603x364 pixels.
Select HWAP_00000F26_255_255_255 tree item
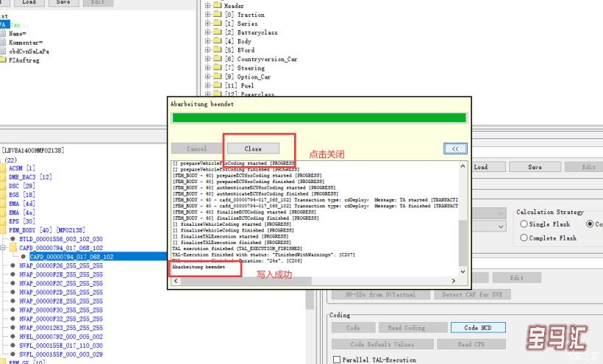[x=61, y=265]
